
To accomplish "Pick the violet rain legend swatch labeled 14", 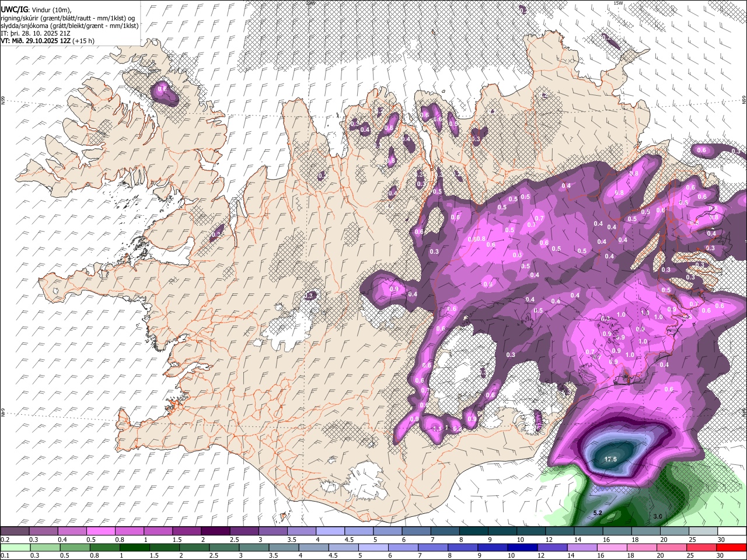I will [581, 547].
